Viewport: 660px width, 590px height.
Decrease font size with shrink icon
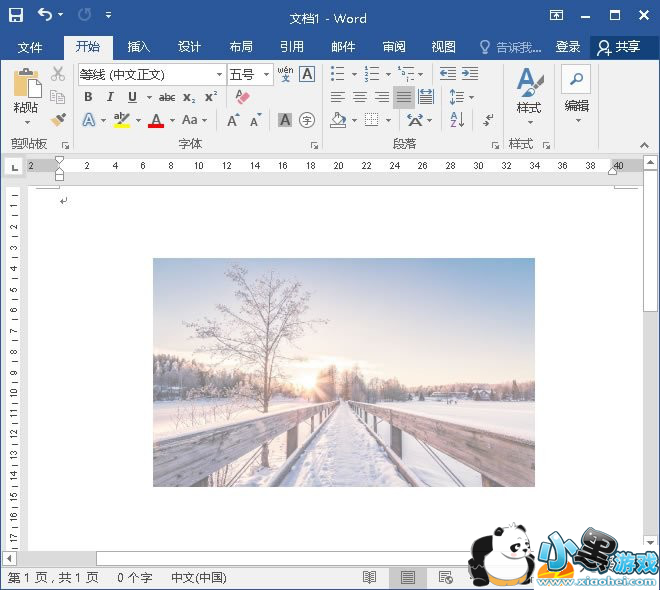tap(255, 120)
